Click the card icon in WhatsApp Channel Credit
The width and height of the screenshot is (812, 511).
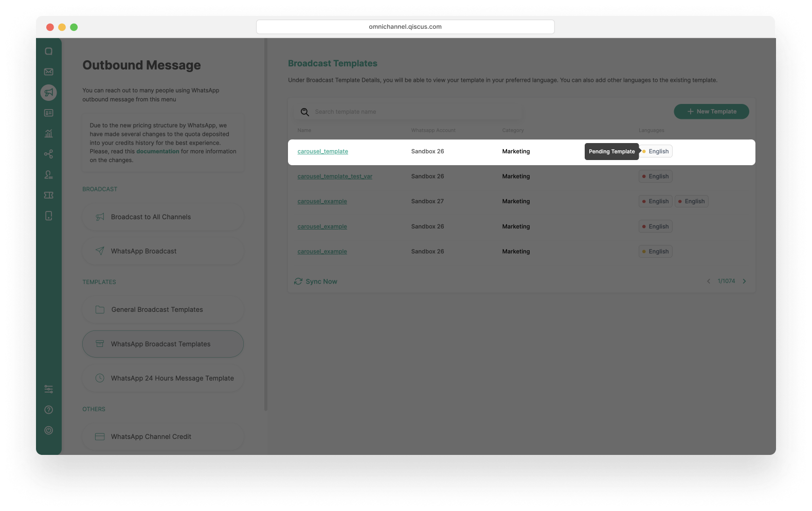coord(100,437)
